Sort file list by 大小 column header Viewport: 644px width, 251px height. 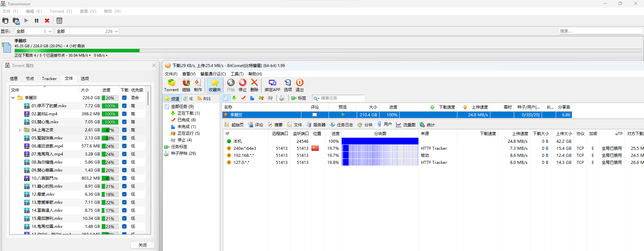point(90,90)
